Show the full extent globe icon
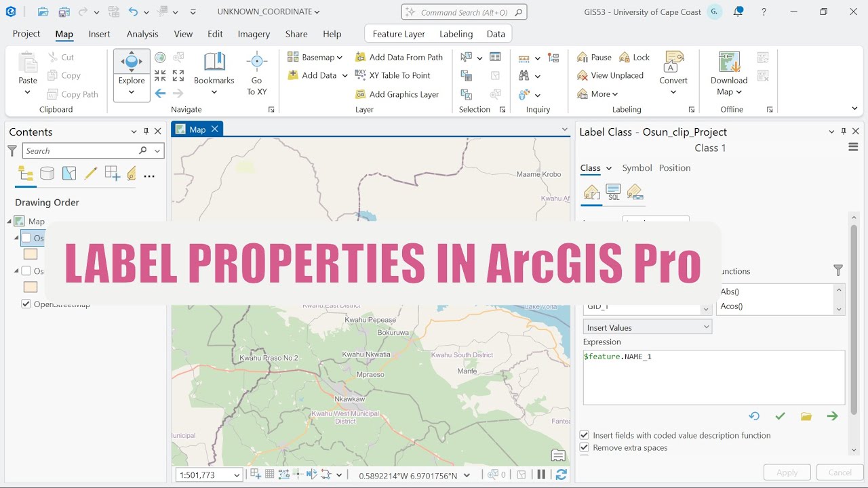This screenshot has height=488, width=868. pyautogui.click(x=160, y=58)
